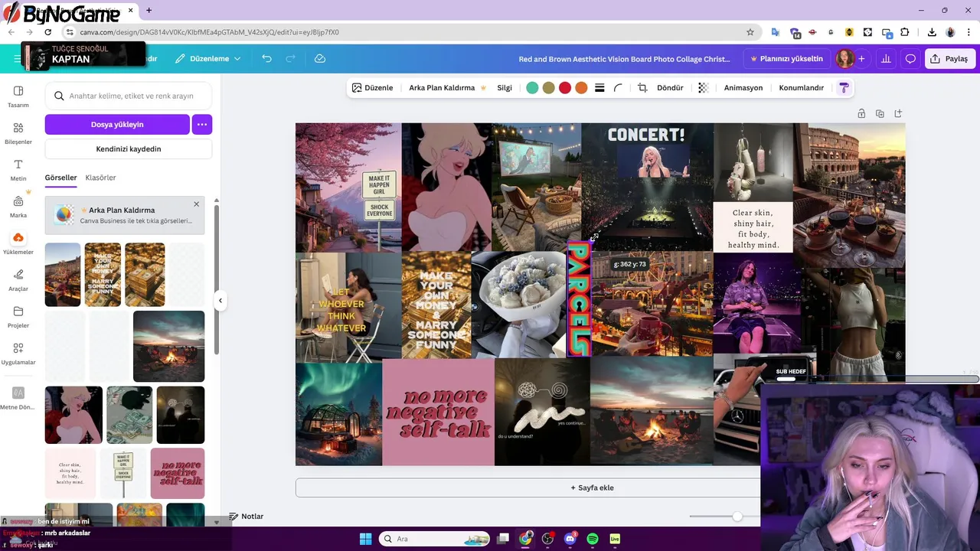Open the Yüklemeler uploads panel

[x=18, y=243]
